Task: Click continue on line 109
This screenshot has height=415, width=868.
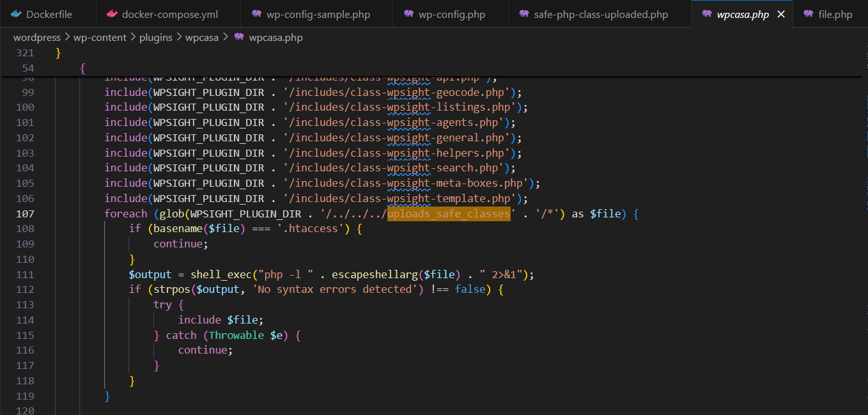Action: click(x=178, y=244)
